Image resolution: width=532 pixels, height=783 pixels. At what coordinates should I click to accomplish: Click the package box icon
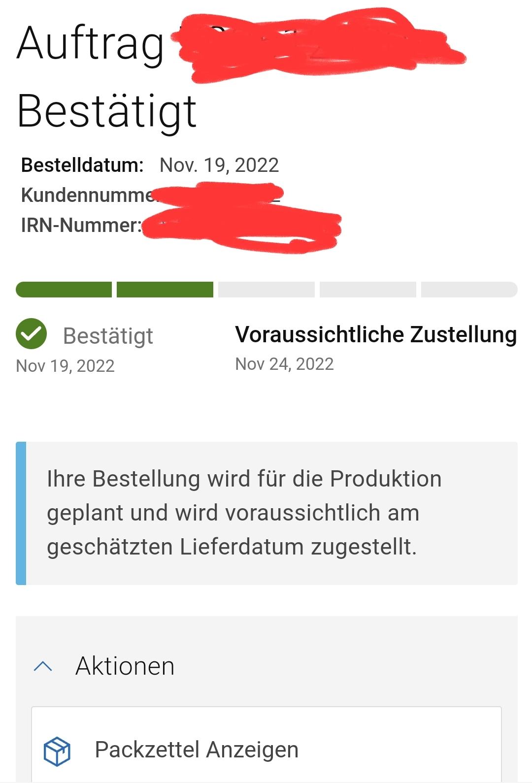[x=57, y=751]
